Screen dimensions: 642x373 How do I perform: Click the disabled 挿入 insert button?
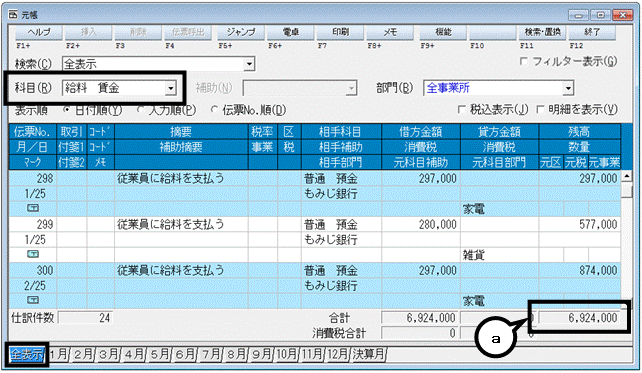pos(88,32)
